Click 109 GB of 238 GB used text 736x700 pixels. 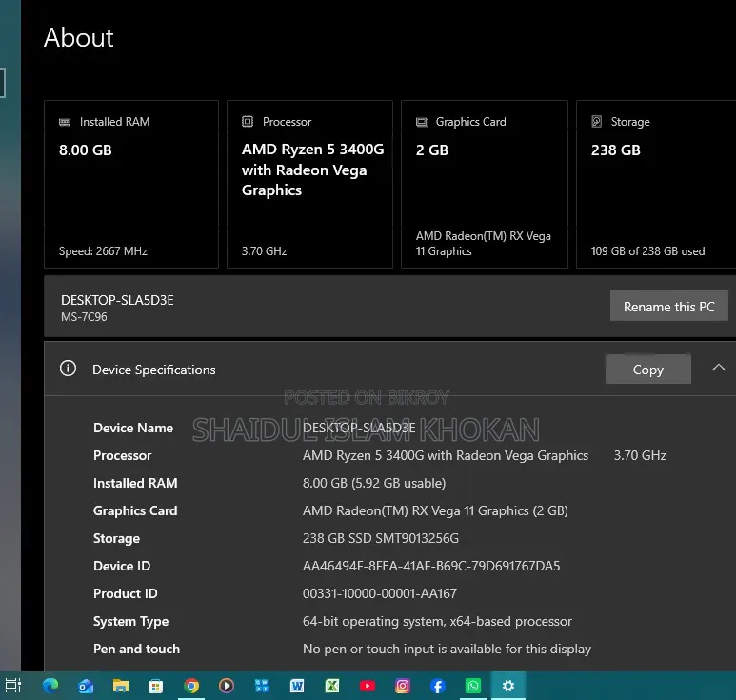pyautogui.click(x=647, y=251)
